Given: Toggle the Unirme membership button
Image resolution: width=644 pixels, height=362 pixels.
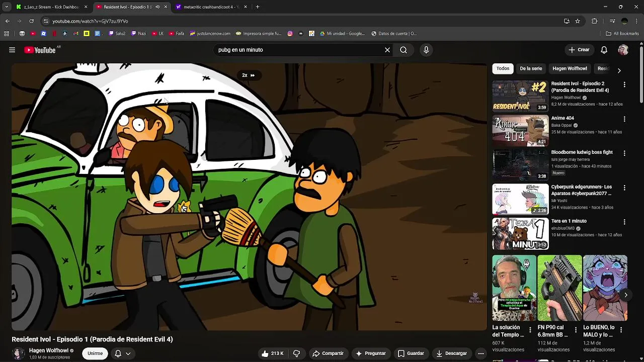Looking at the screenshot, I should 95,353.
